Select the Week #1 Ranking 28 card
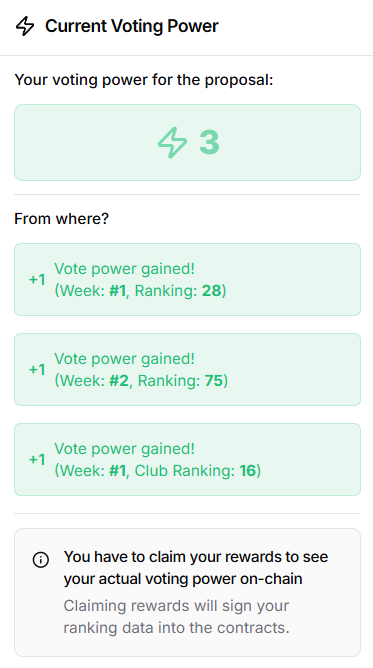The width and height of the screenshot is (373, 668). pos(187,279)
